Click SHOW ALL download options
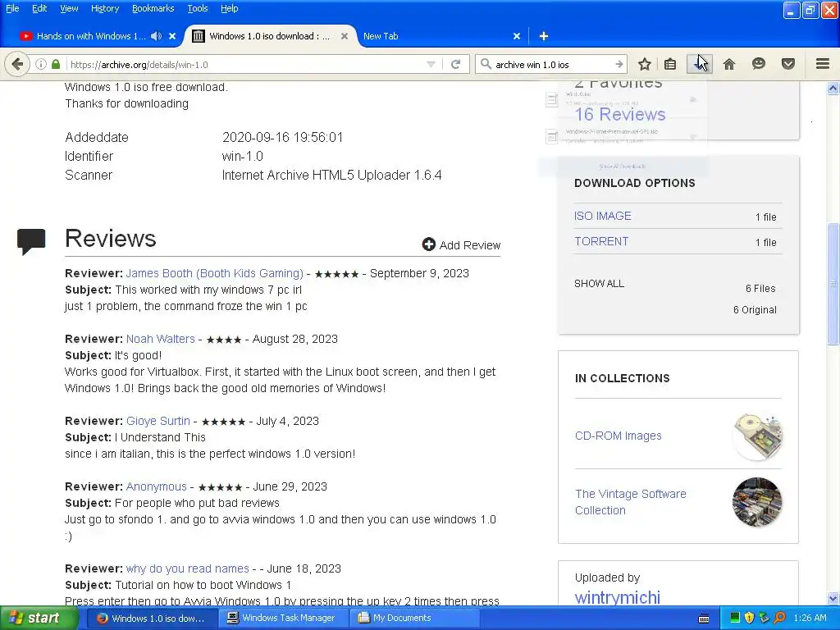Screen dimensions: 840x630 pos(599,283)
